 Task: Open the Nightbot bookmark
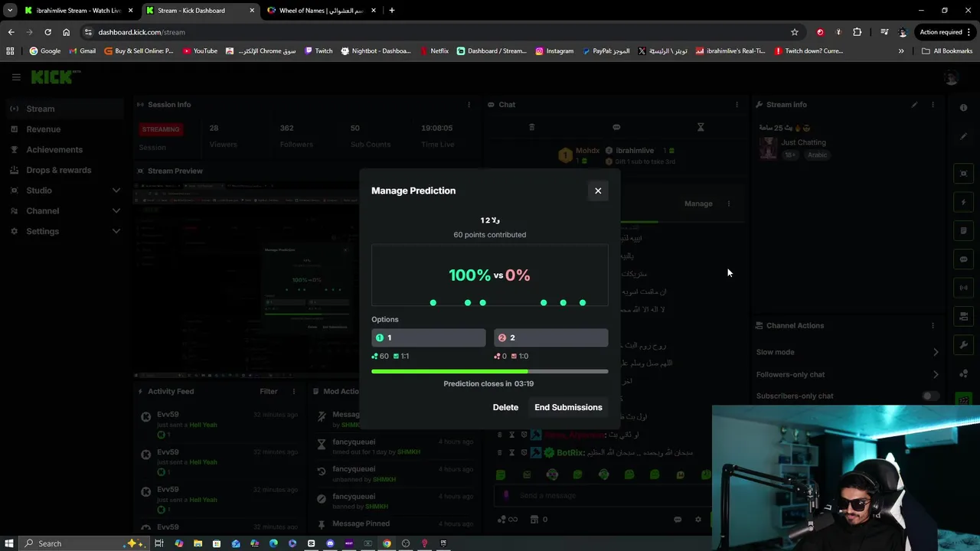click(376, 51)
